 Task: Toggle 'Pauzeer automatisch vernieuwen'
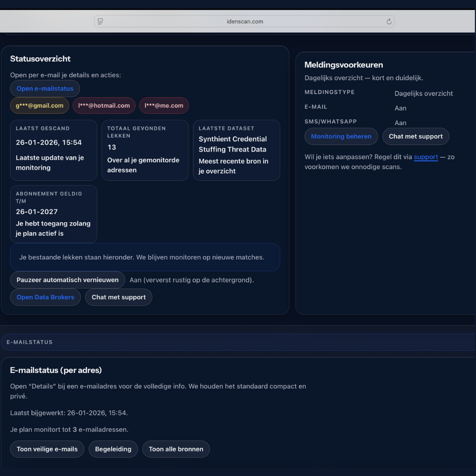67,279
